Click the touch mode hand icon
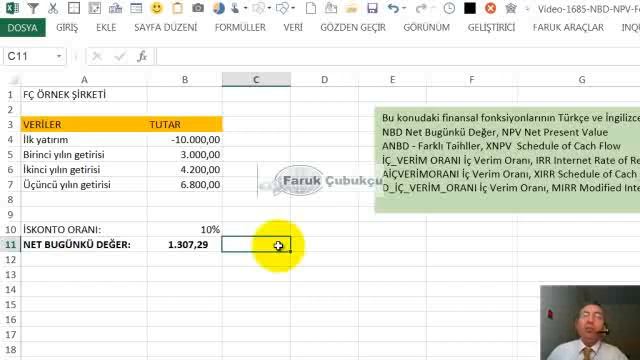The image size is (640, 360). (236, 8)
